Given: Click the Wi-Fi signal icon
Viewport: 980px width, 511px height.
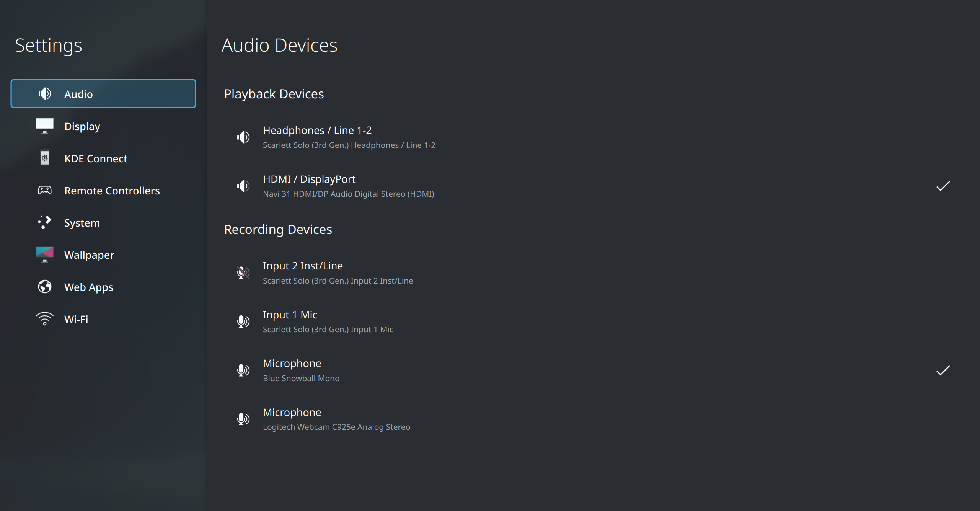Looking at the screenshot, I should tap(45, 318).
